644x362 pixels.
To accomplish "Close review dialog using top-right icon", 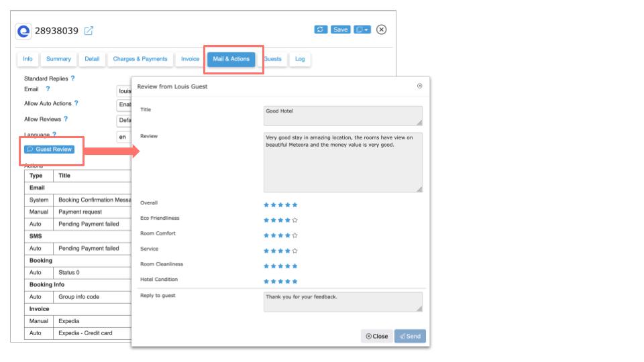I will pos(419,86).
